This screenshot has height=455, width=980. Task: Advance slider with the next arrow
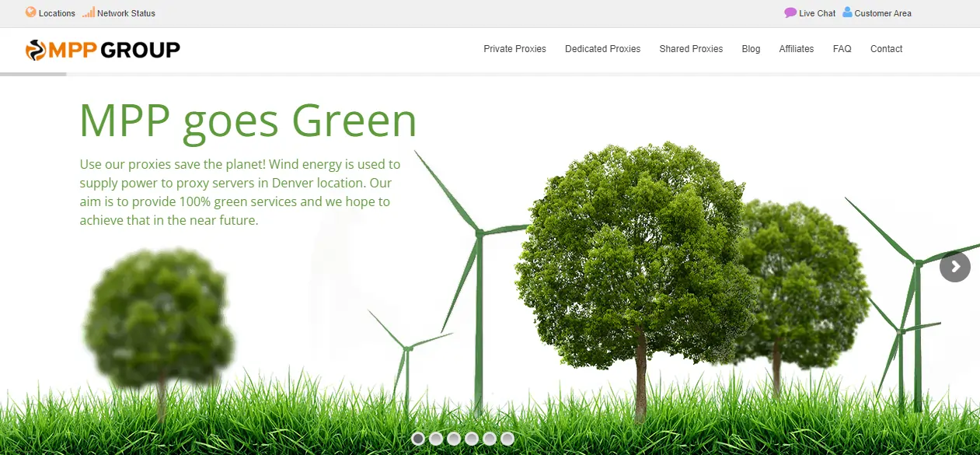point(954,267)
